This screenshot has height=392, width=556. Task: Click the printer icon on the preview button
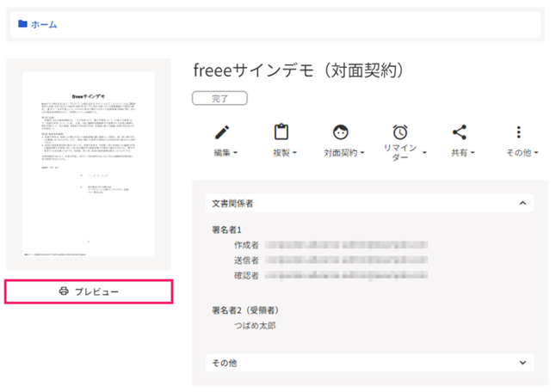pyautogui.click(x=64, y=291)
